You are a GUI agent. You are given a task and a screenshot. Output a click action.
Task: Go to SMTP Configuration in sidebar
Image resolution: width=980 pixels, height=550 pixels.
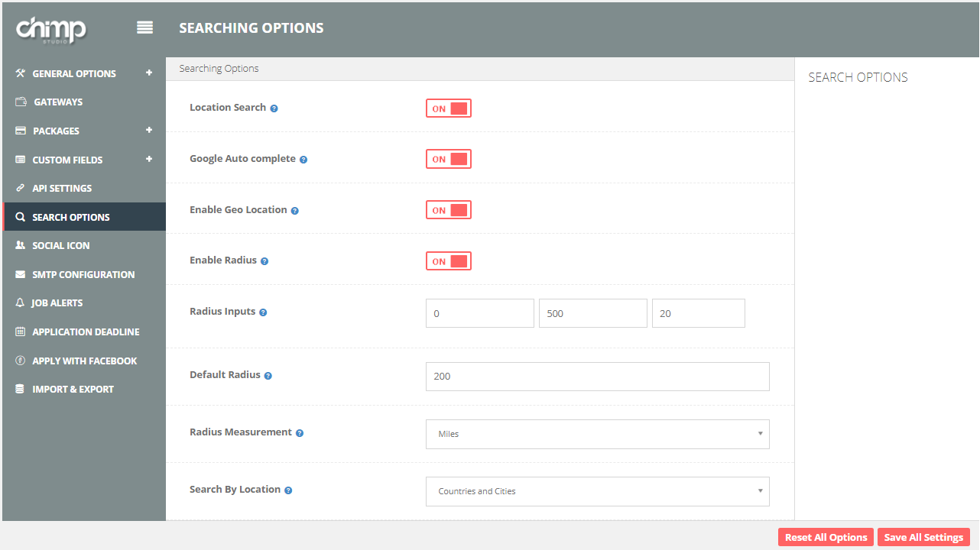point(83,274)
